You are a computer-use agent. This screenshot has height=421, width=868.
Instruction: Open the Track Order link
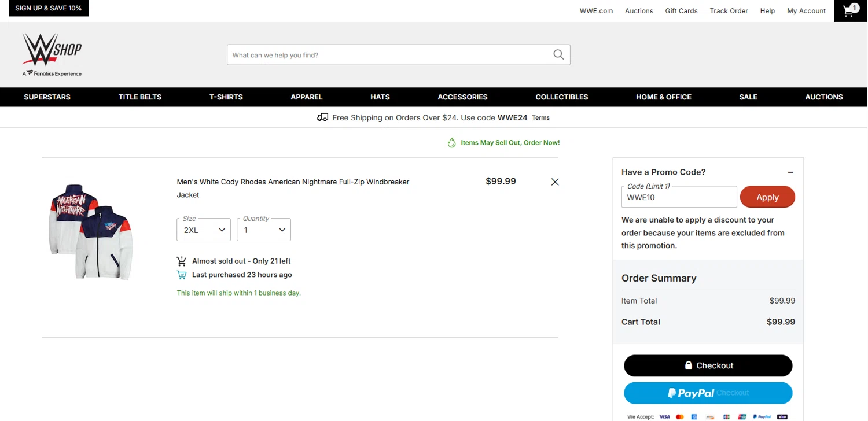pyautogui.click(x=729, y=11)
